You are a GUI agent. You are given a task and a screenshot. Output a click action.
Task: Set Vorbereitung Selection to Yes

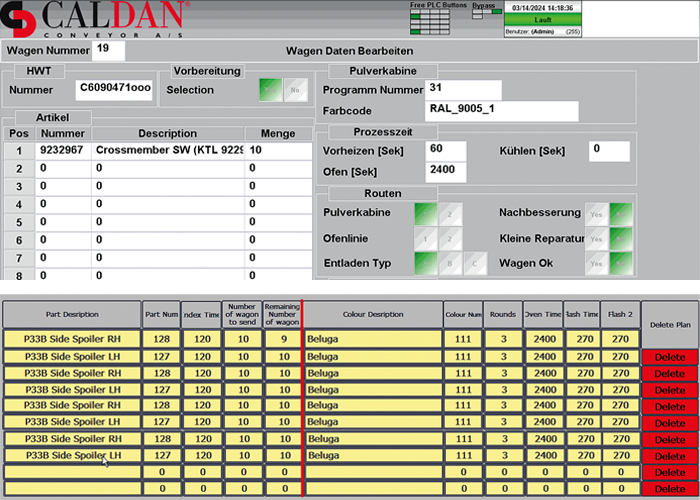(270, 89)
